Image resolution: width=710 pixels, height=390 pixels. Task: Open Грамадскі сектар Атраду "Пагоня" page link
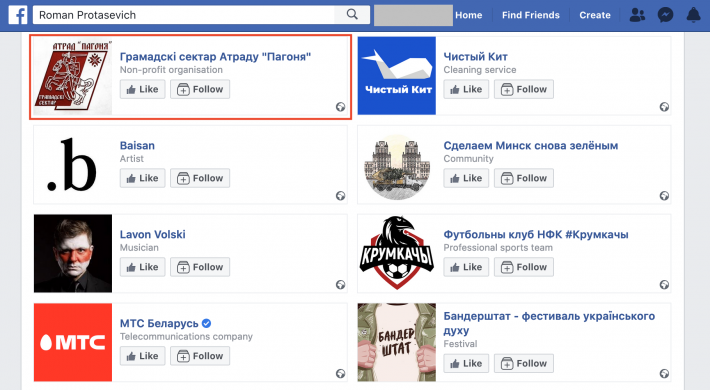215,57
